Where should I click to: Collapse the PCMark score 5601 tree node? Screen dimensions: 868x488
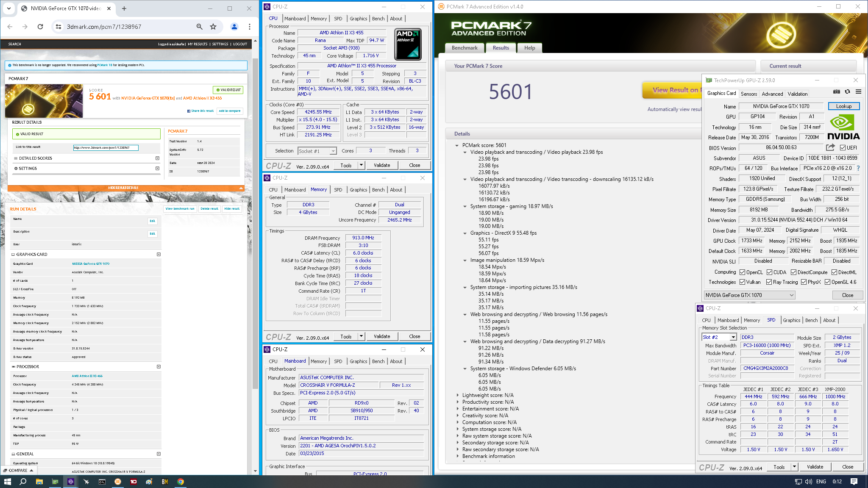point(457,145)
